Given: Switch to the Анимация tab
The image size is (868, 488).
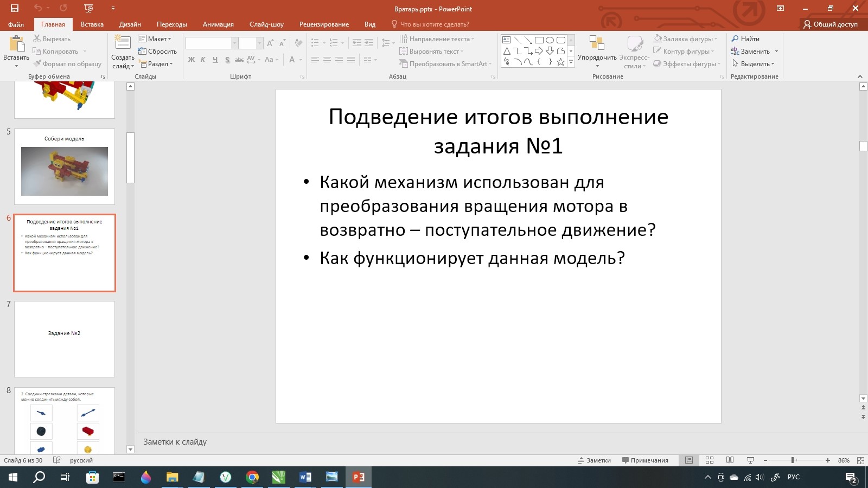Looking at the screenshot, I should [218, 24].
